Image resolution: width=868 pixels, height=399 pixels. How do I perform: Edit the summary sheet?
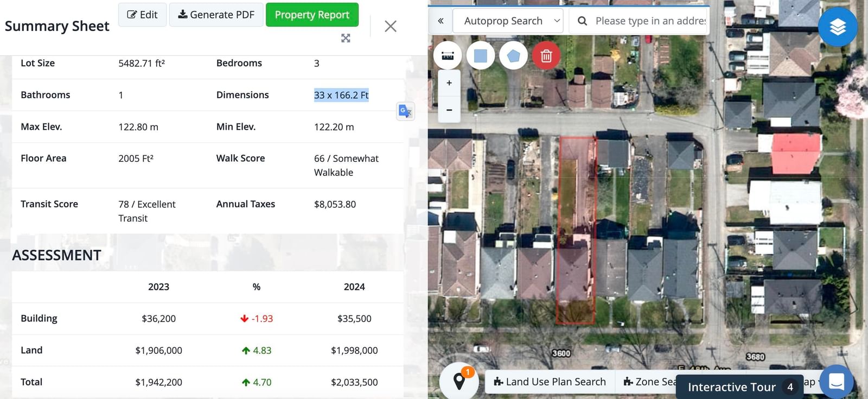142,15
